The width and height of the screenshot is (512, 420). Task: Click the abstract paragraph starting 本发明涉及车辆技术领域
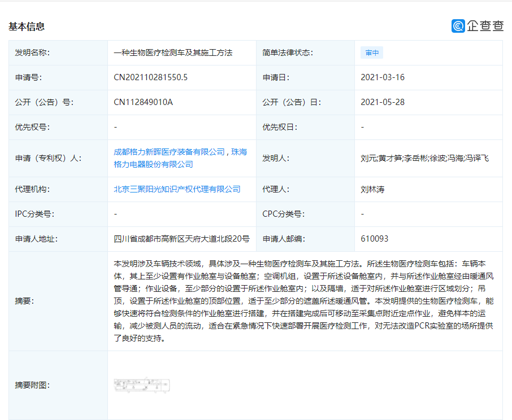coord(303,301)
